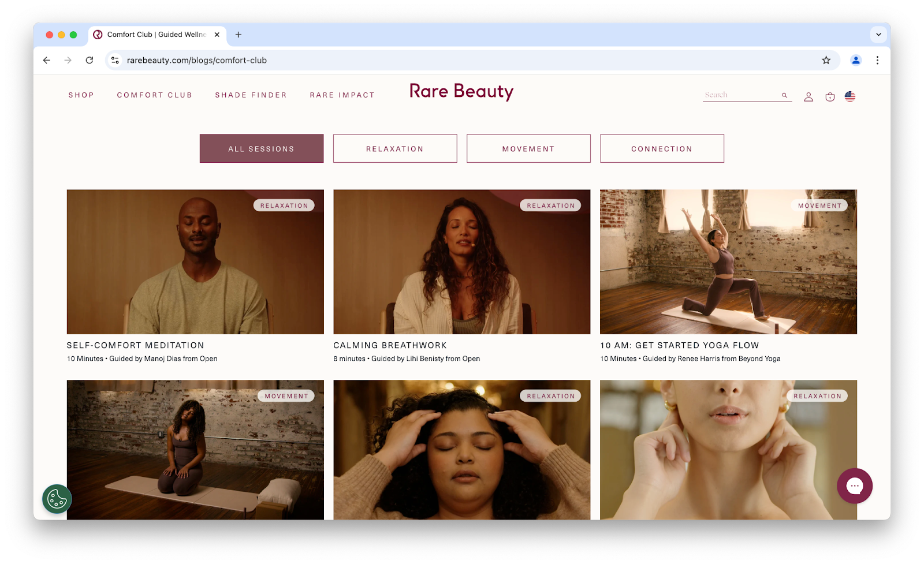924x564 pixels.
Task: Open the chat bubble widget
Action: 855,486
